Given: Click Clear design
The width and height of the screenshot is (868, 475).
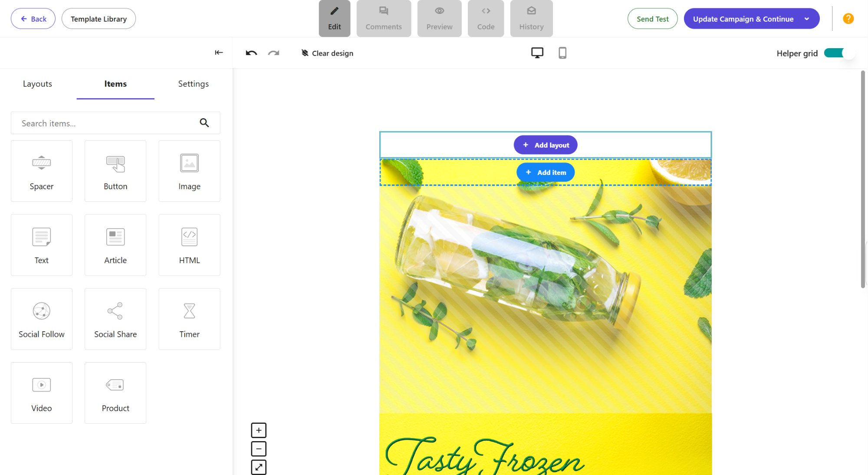Looking at the screenshot, I should 327,53.
